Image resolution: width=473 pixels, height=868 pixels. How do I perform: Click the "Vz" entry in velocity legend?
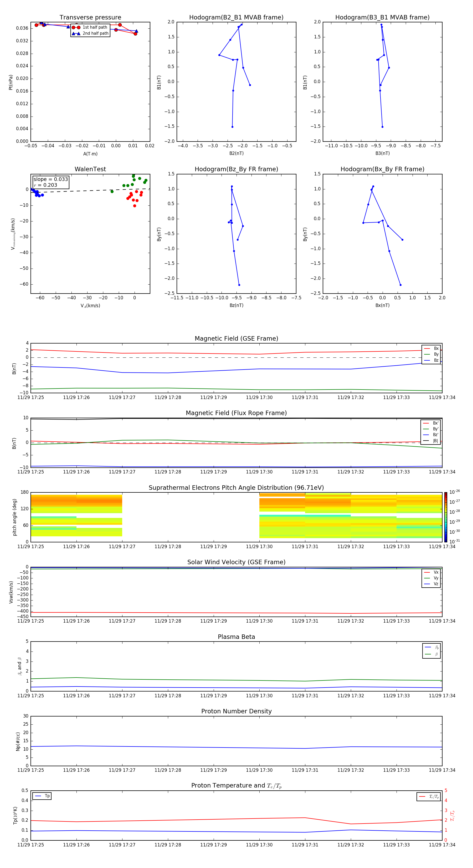point(431,584)
